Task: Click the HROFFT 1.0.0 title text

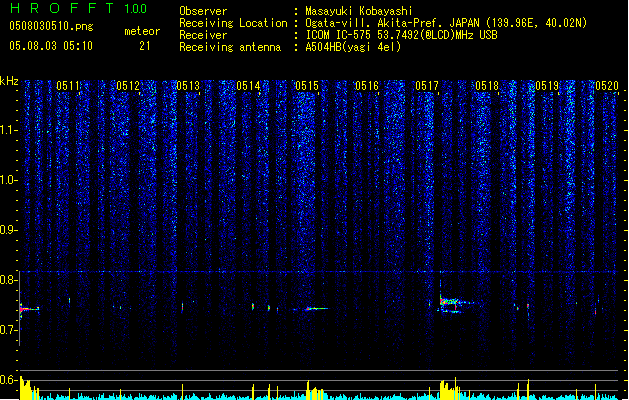Action: click(x=78, y=8)
